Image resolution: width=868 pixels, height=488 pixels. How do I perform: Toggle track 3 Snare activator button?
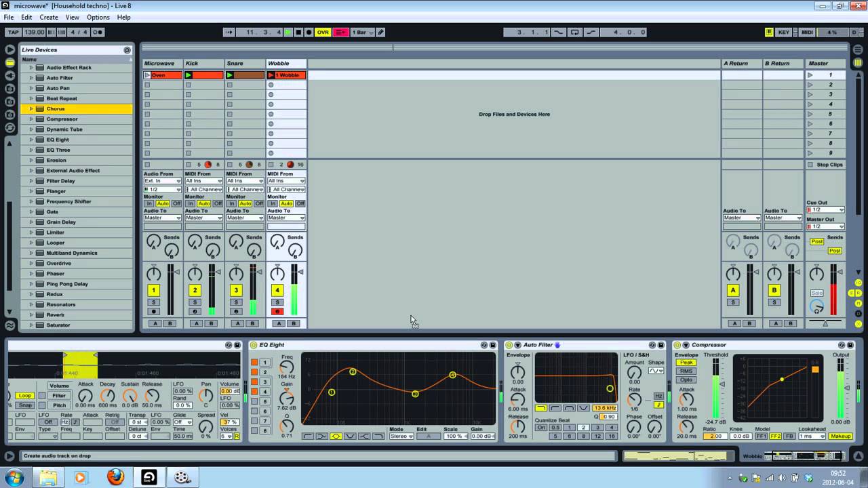coord(236,290)
